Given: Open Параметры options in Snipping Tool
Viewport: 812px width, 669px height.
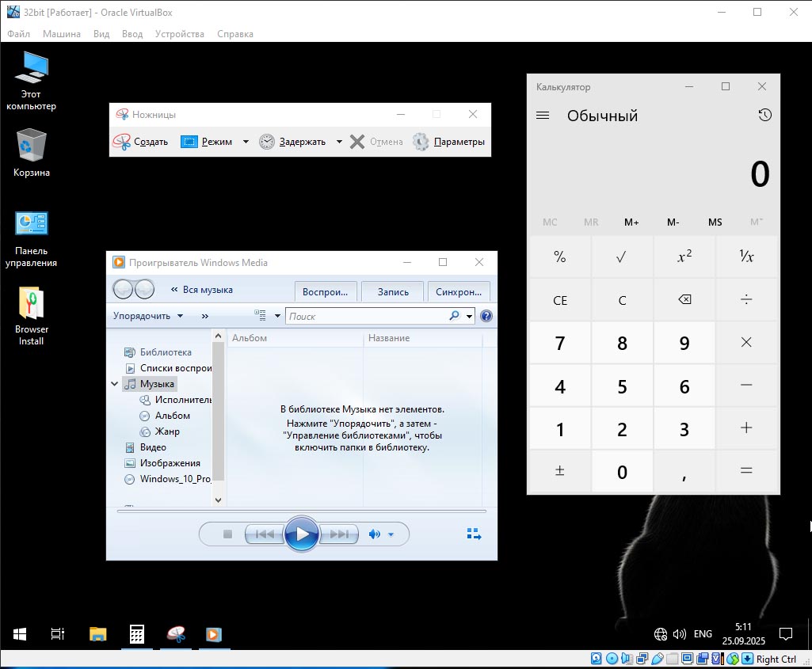Looking at the screenshot, I should pyautogui.click(x=449, y=141).
